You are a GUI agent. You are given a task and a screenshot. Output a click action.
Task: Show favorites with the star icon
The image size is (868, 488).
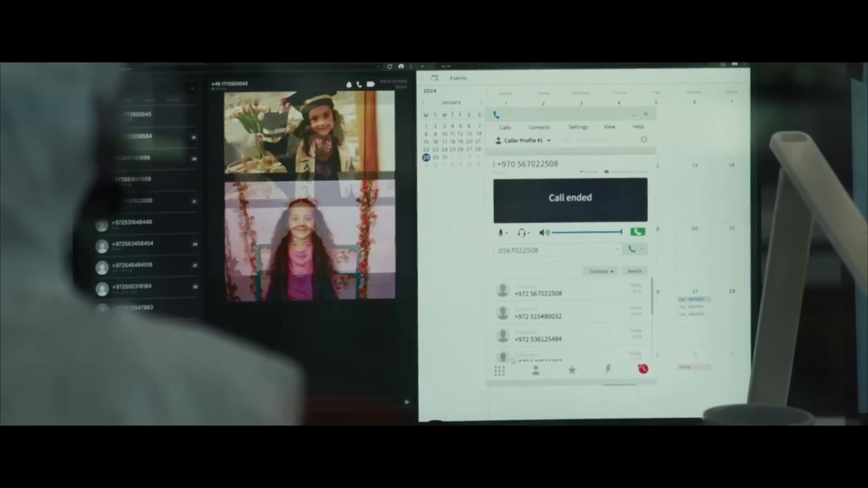point(572,371)
